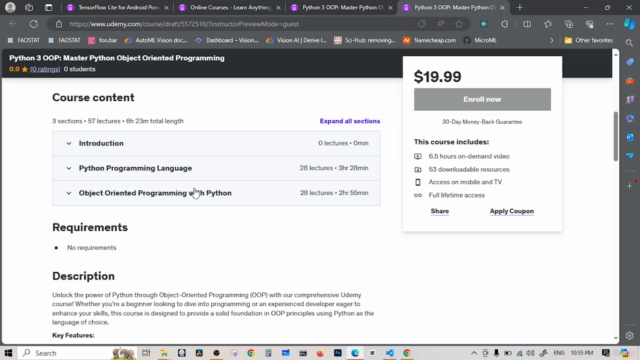The height and width of the screenshot is (360, 640).
Task: Open sidebar Outlook icon
Action: tap(629, 137)
